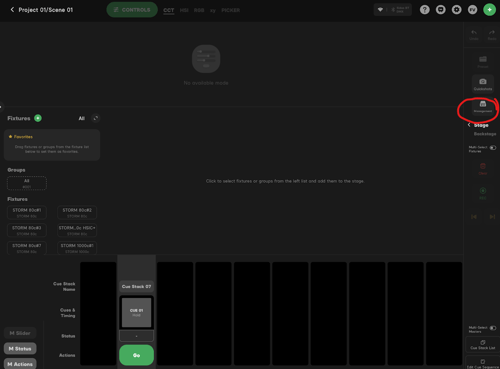
Task: Select fixture STORM 80c#1
Action: (x=27, y=212)
